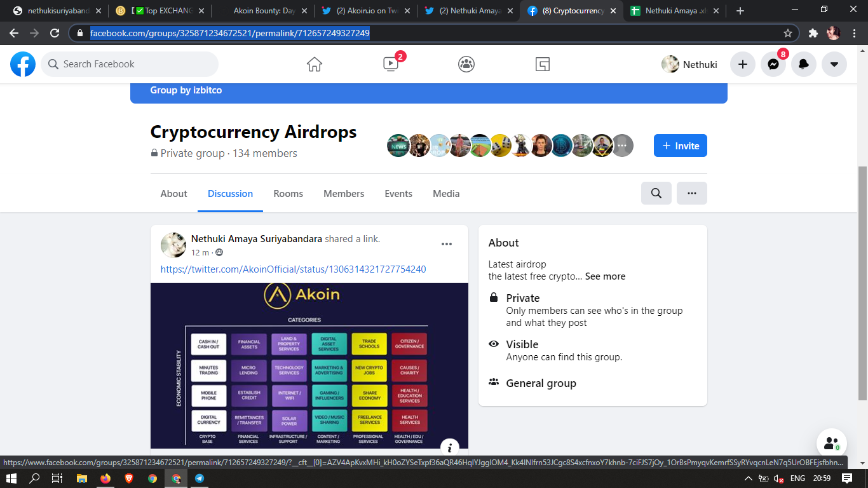This screenshot has width=868, height=488.
Task: Open the About tab of the group
Action: [x=174, y=194]
